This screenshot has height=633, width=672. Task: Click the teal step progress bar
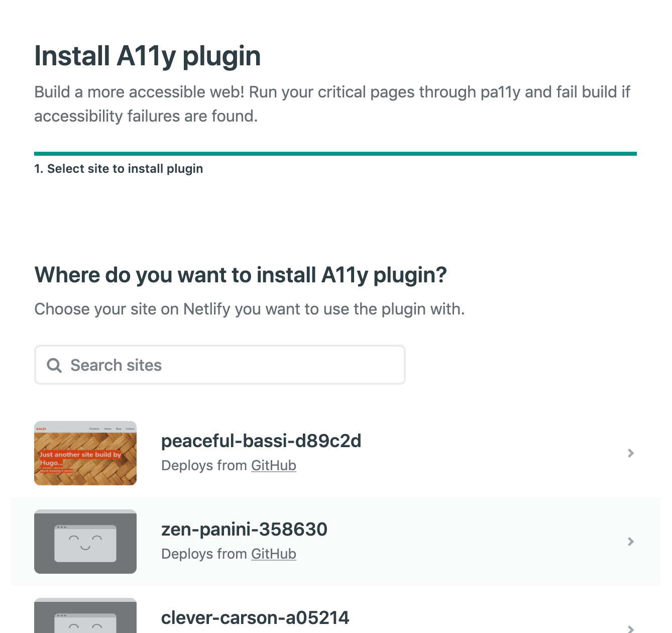(x=335, y=154)
